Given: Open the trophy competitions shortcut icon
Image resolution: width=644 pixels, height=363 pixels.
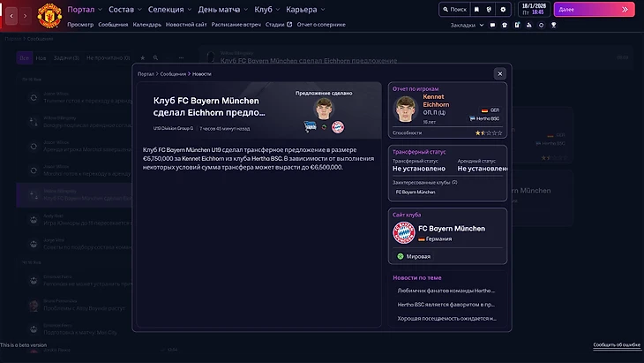Looking at the screenshot, I should [554, 25].
